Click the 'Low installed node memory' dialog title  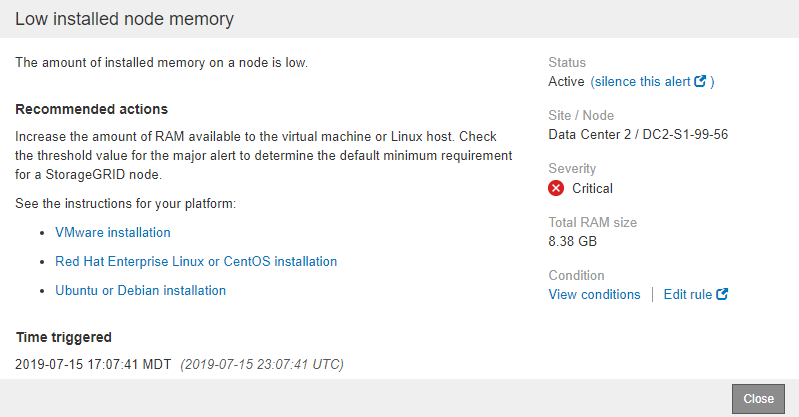[125, 19]
